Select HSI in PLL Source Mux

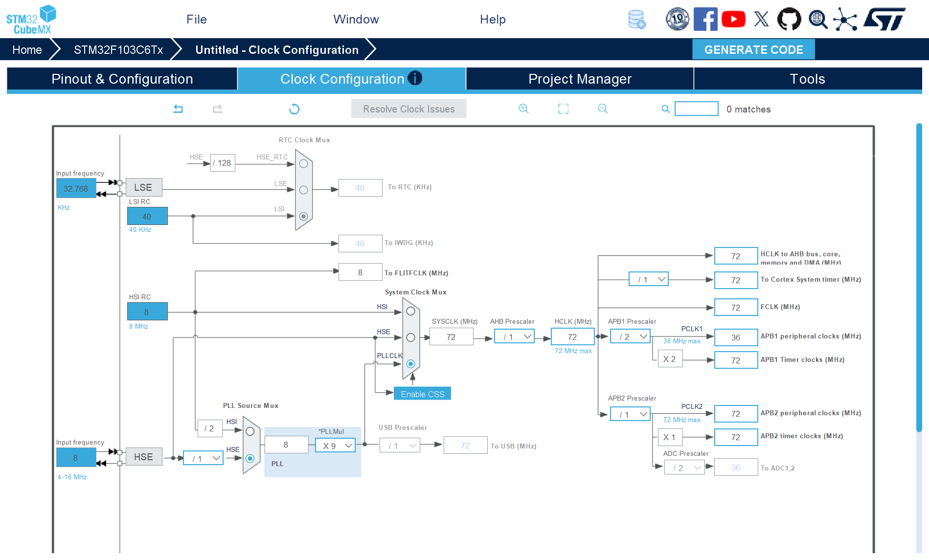point(250,431)
